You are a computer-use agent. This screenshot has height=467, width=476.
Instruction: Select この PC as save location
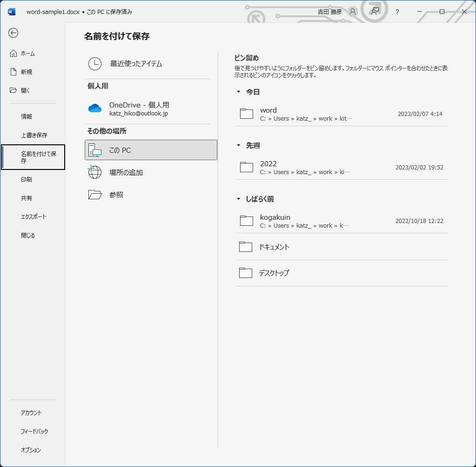(151, 150)
